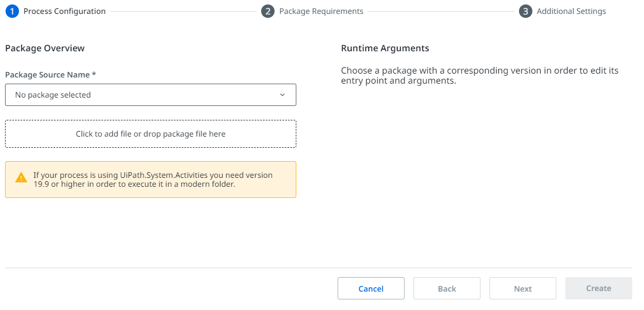This screenshot has height=310, width=644.
Task: Expand the package list via chevron arrow
Action: click(282, 95)
